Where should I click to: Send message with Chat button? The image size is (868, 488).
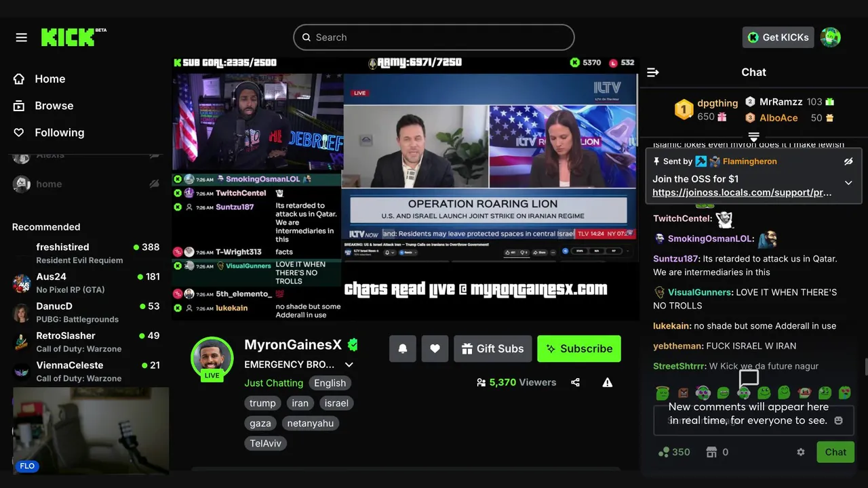click(x=835, y=452)
